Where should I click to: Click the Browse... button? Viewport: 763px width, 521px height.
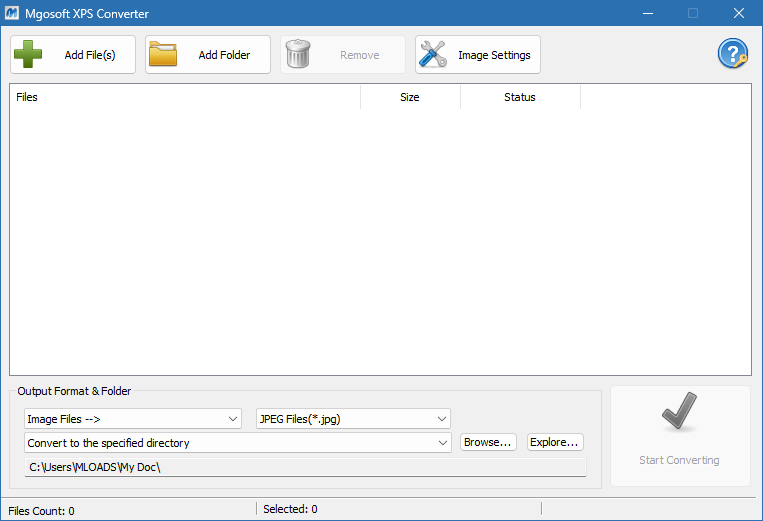click(488, 442)
